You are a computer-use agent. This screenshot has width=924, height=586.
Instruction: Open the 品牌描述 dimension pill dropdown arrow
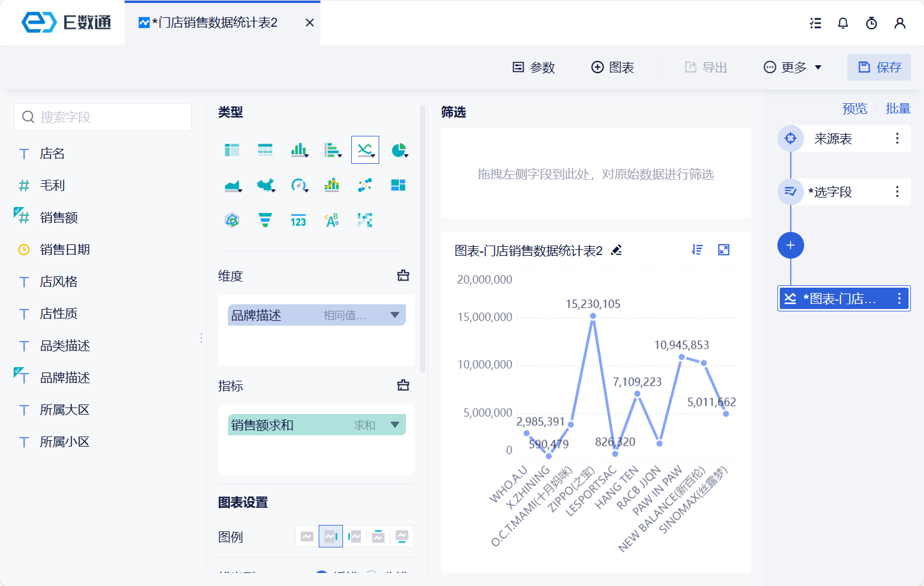tap(395, 315)
